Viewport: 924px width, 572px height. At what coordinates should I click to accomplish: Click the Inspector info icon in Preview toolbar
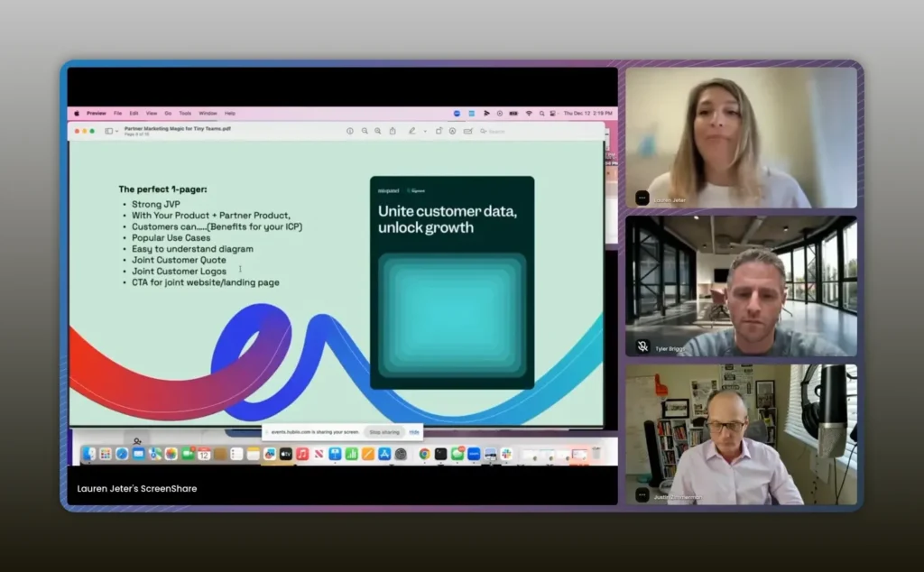(x=350, y=131)
